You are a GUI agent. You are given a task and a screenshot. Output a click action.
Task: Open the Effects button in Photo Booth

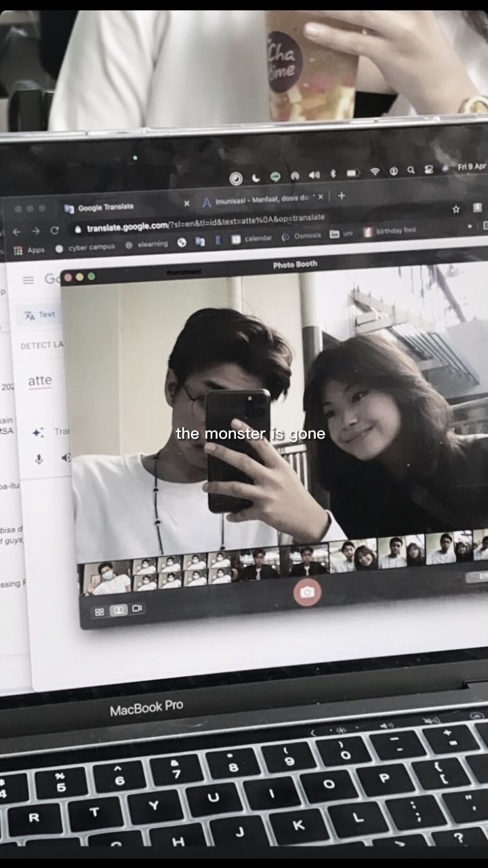(478, 576)
